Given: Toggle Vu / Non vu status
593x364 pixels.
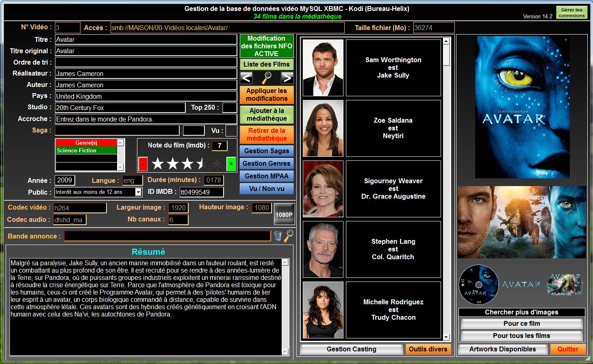Looking at the screenshot, I should pos(267,188).
